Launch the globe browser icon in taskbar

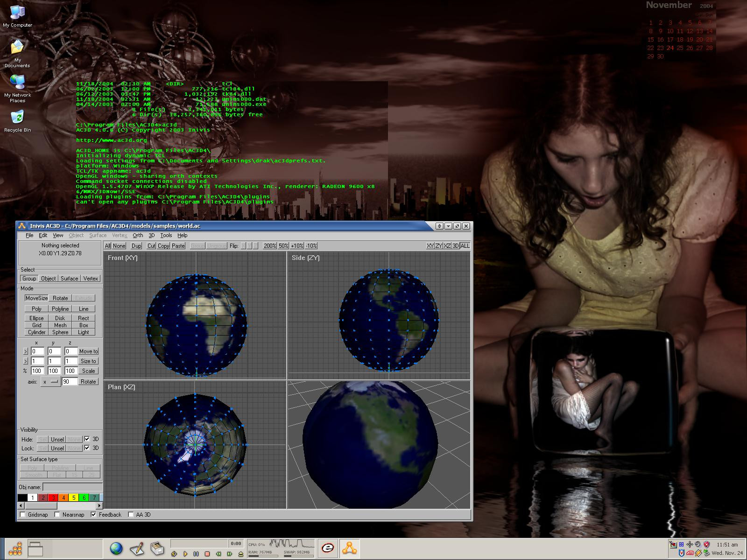[x=116, y=548]
